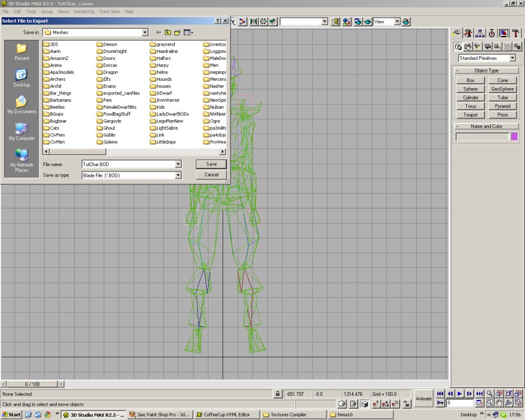Click the purple object color swatch

click(x=514, y=136)
